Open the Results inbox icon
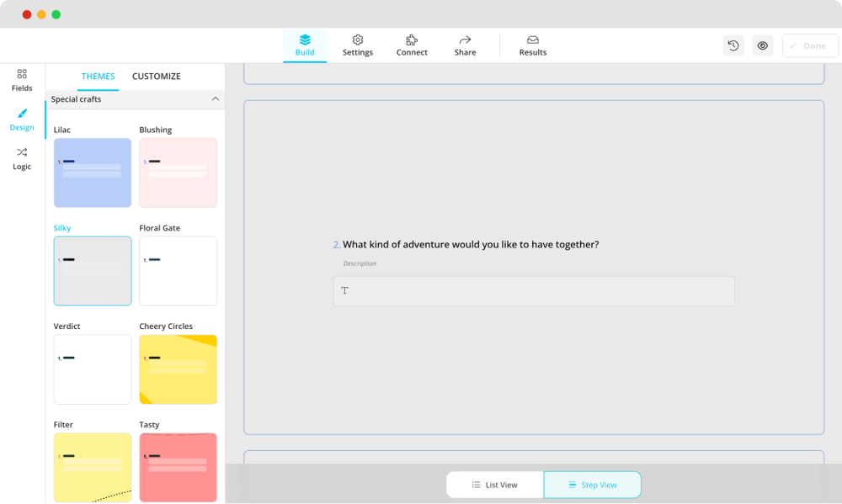Viewport: 842px width, 504px height. (532, 40)
